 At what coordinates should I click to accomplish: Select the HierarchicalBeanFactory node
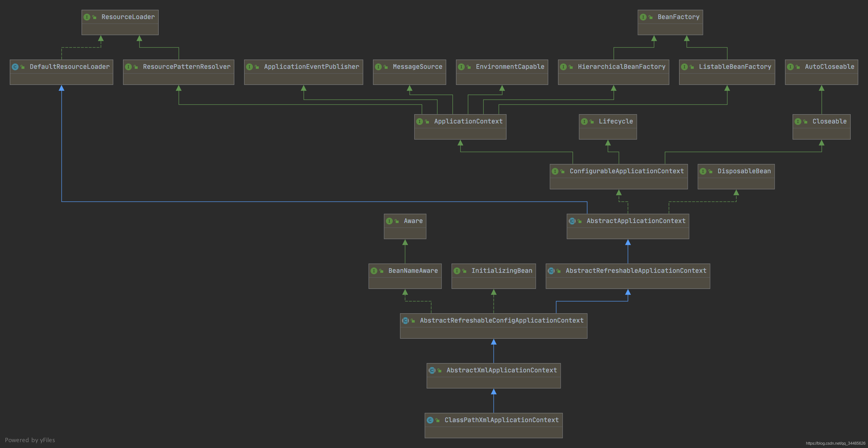tap(621, 67)
